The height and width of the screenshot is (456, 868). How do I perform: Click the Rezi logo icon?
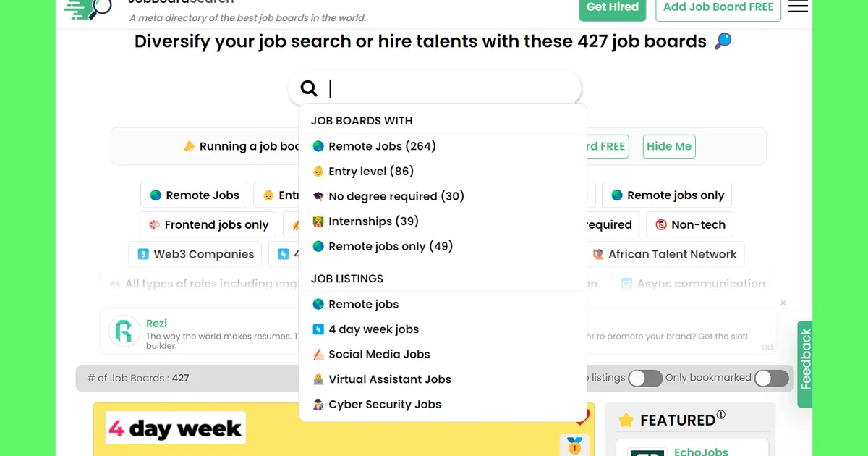(124, 331)
